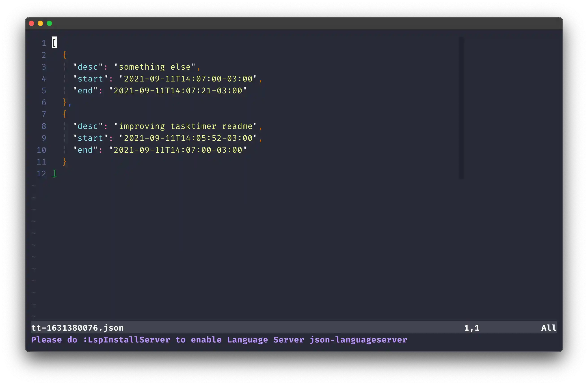Place cursor on the opening square bracket
Image resolution: width=588 pixels, height=385 pixels.
pyautogui.click(x=54, y=43)
